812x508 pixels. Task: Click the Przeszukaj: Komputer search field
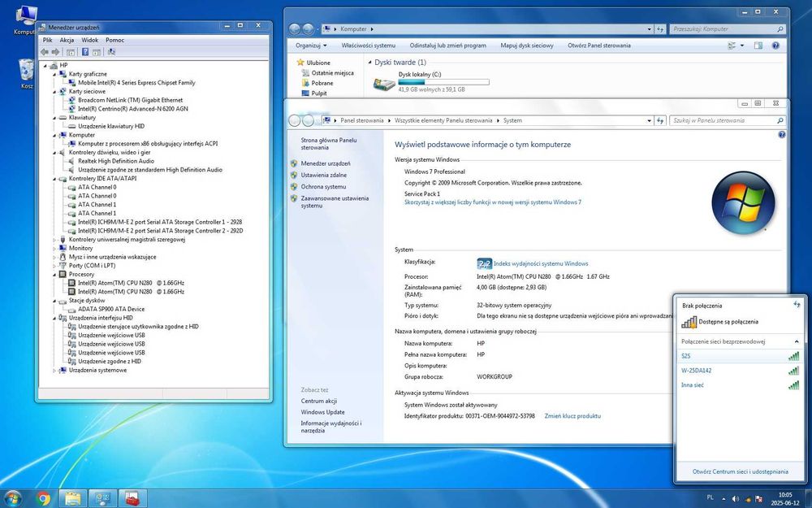(x=727, y=29)
